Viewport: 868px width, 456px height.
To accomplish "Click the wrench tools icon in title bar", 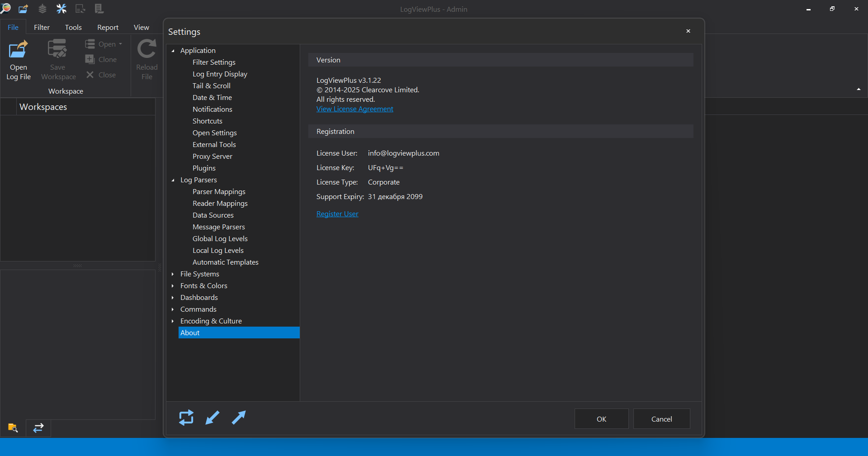I will click(x=61, y=9).
